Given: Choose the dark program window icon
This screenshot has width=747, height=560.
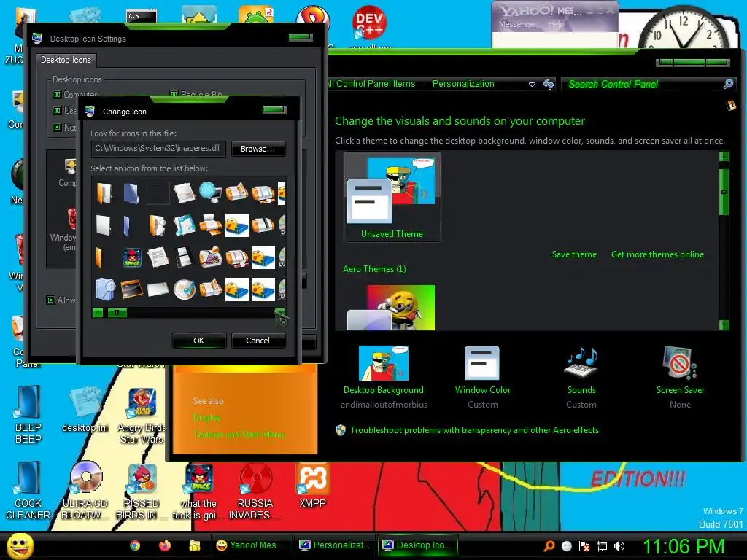Looking at the screenshot, I should pyautogui.click(x=132, y=289).
